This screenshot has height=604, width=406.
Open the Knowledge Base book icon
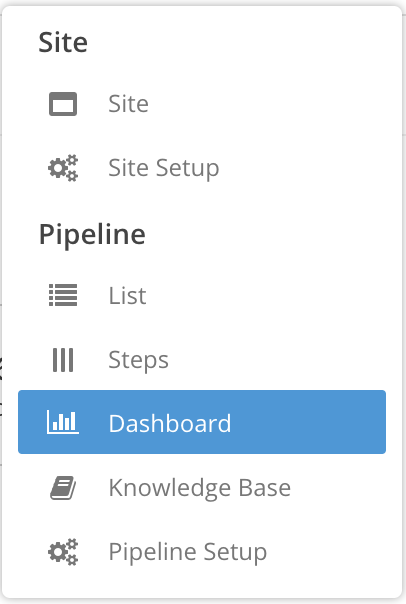pos(63,488)
